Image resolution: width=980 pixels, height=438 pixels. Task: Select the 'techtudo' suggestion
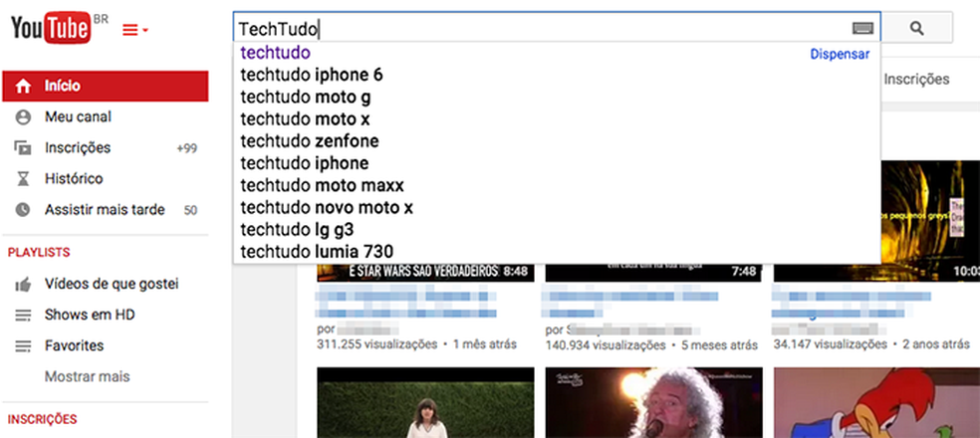click(x=276, y=53)
